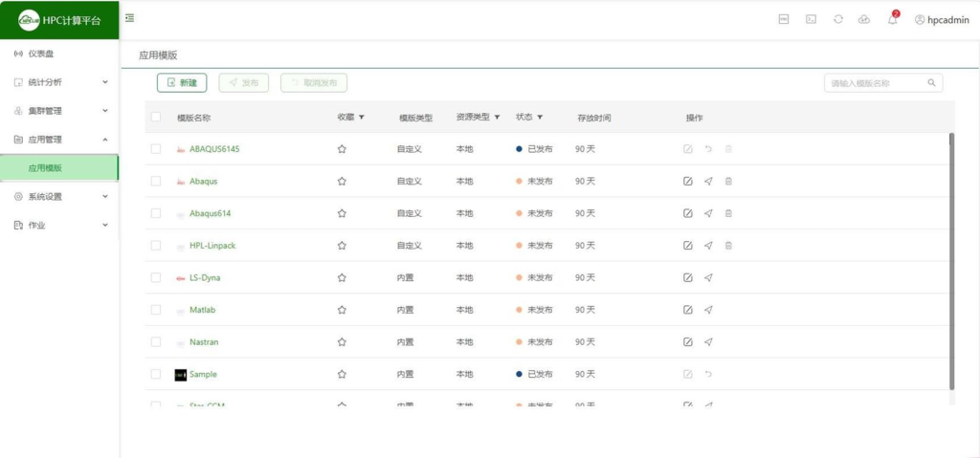
Task: Unpublish the ABAQUS6145 template via undo icon
Action: click(x=708, y=149)
